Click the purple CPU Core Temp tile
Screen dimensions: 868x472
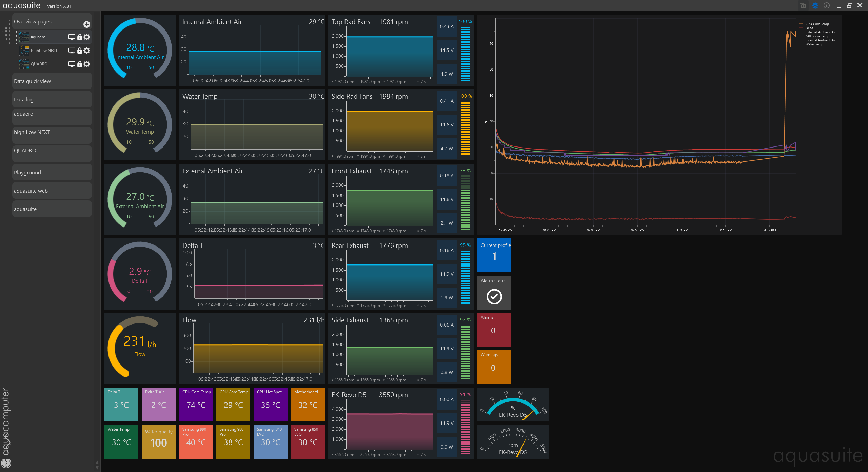point(196,405)
